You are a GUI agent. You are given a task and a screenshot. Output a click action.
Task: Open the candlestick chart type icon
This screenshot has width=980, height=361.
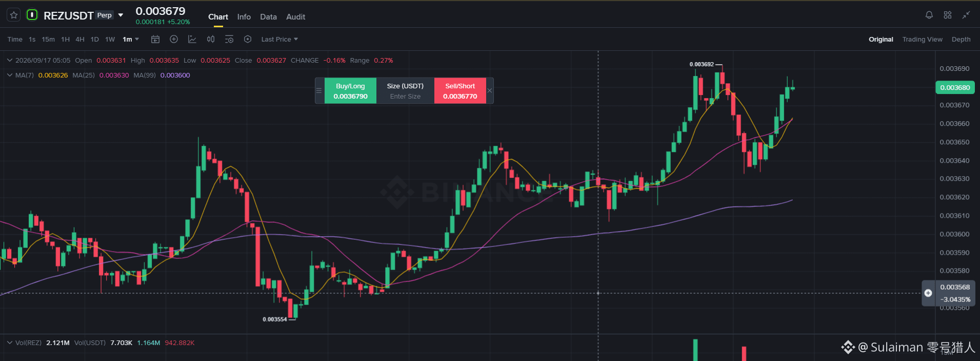pyautogui.click(x=211, y=39)
